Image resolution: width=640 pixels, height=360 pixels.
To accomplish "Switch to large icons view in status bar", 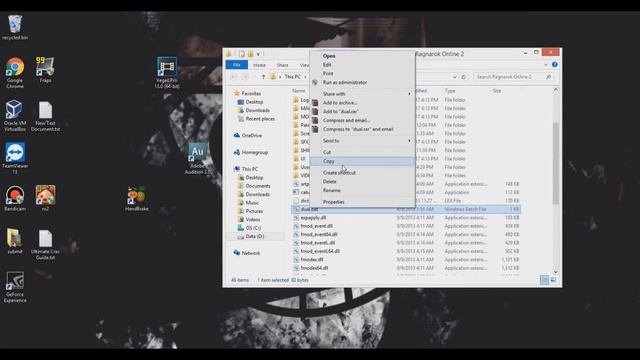I will [553, 280].
